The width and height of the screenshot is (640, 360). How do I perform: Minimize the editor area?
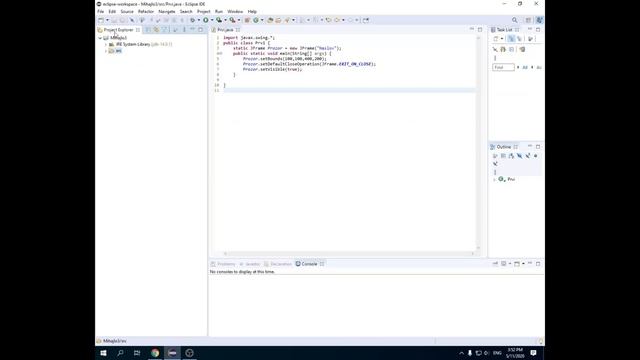[x=472, y=29]
